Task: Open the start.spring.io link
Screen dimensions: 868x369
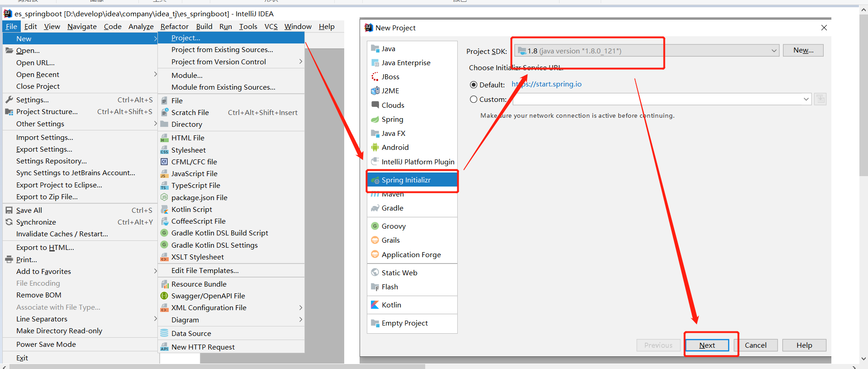Action: click(546, 84)
